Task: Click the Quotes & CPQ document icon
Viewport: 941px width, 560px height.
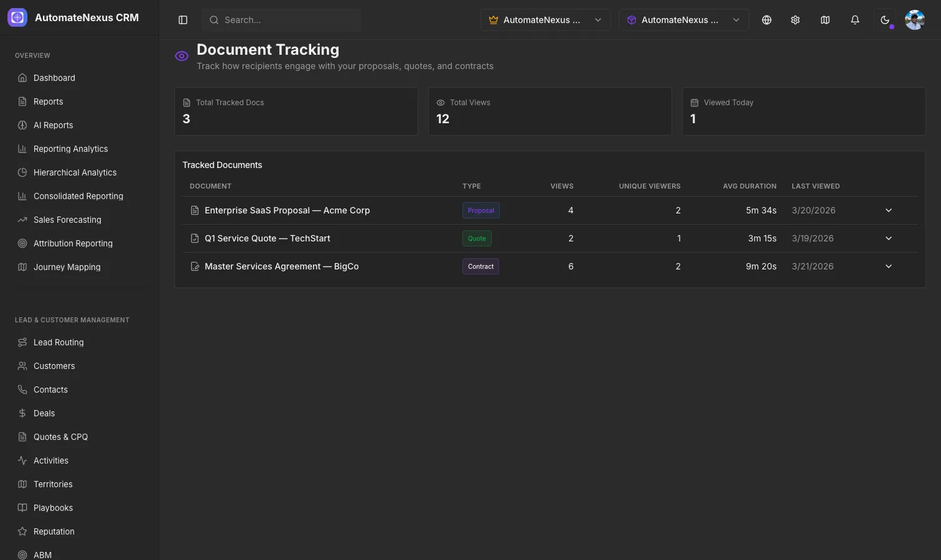Action: point(22,437)
